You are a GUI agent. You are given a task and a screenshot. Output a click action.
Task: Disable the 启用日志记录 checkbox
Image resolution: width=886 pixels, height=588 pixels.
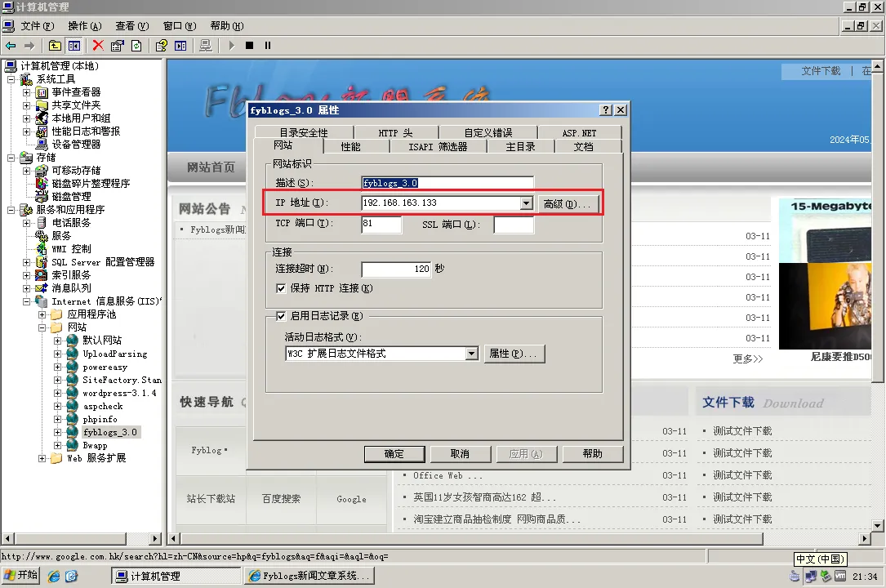pyautogui.click(x=283, y=315)
